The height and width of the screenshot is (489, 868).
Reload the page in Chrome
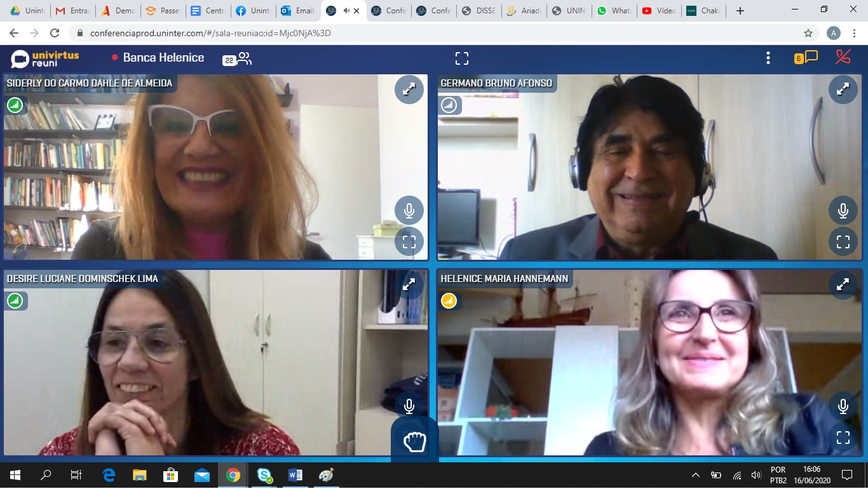[x=55, y=33]
